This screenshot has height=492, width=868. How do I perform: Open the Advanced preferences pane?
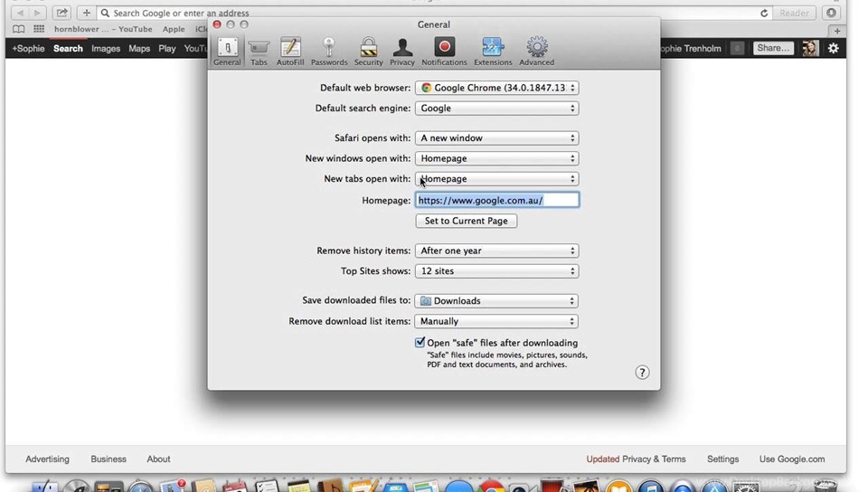(536, 52)
